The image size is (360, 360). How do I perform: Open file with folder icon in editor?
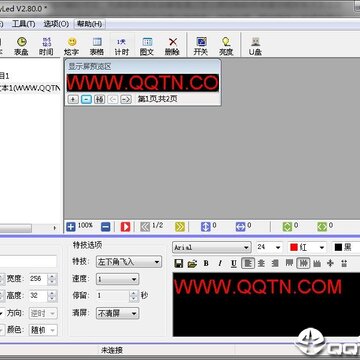(x=192, y=264)
